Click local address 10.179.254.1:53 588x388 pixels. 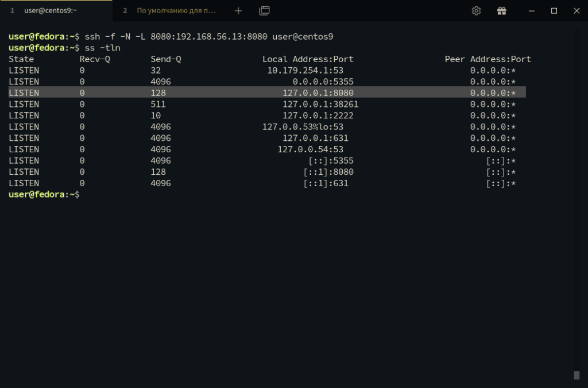(305, 71)
